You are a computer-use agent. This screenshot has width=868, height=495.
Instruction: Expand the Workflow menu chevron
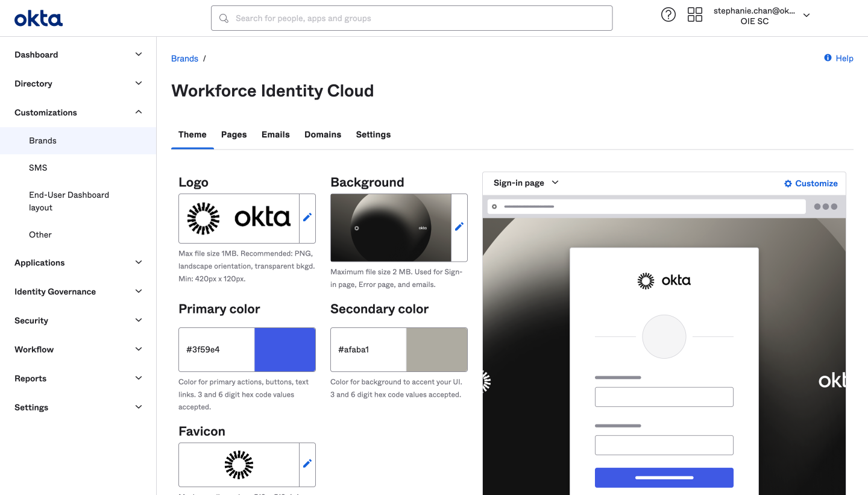tap(139, 349)
